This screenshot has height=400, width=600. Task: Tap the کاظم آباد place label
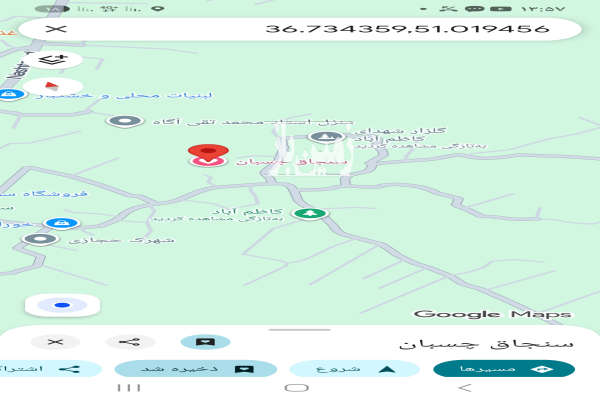coord(247,211)
